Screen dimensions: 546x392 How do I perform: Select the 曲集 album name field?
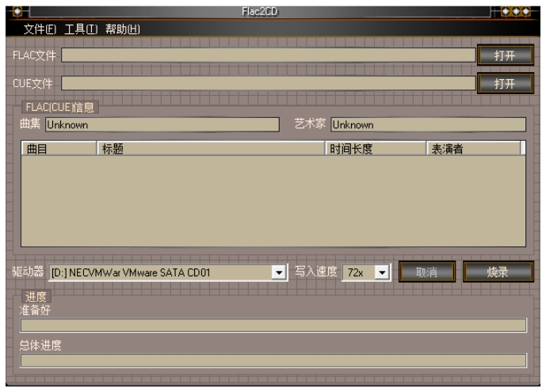pyautogui.click(x=162, y=124)
